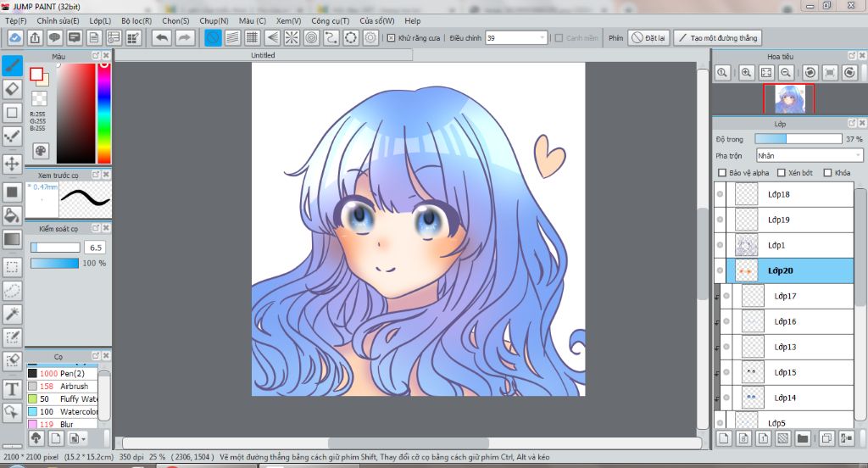
Task: Enable concentric circles snap guide
Action: point(311,37)
